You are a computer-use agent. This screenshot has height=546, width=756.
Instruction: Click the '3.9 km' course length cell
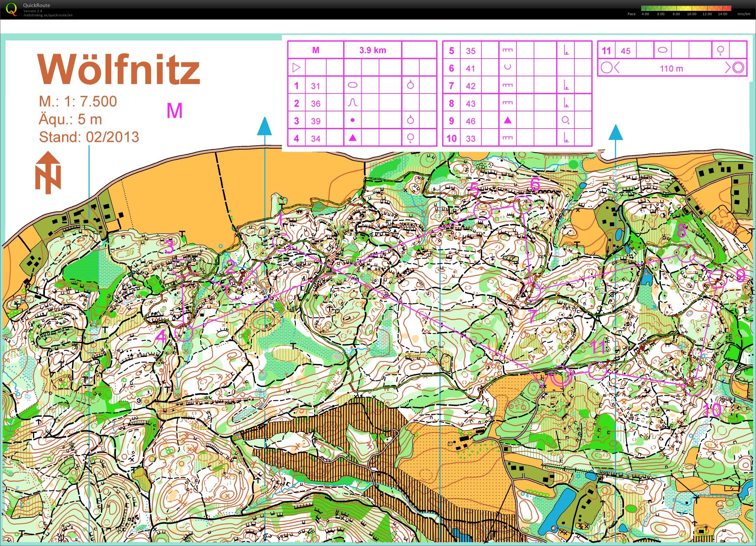point(372,50)
